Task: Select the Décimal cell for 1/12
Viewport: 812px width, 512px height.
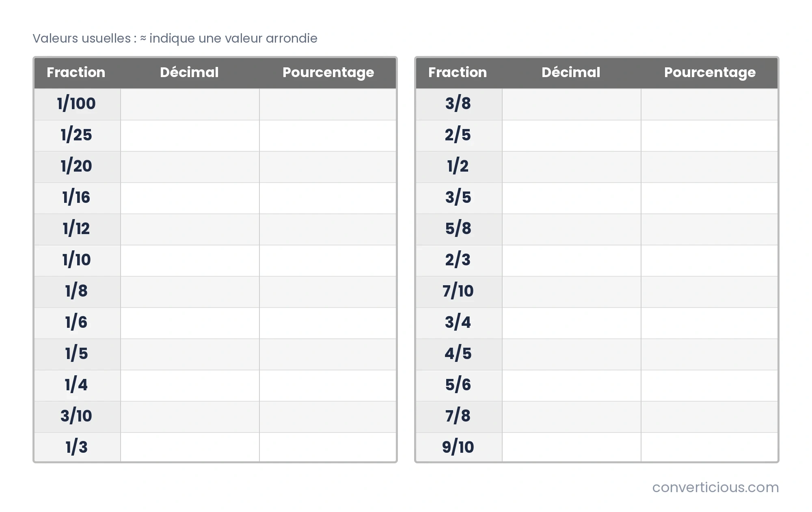Action: click(190, 229)
